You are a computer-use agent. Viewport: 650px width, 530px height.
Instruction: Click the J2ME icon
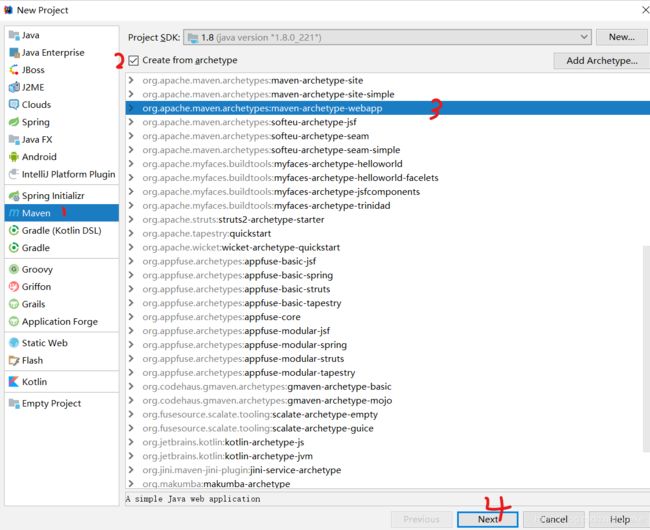pos(14,87)
